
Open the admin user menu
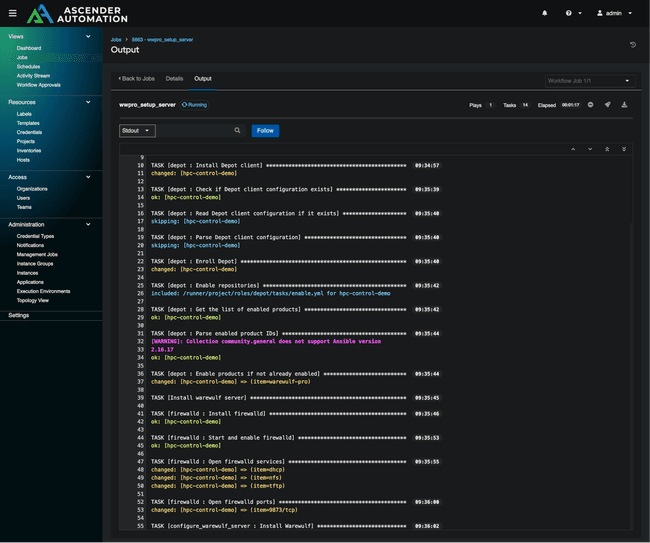click(x=613, y=13)
